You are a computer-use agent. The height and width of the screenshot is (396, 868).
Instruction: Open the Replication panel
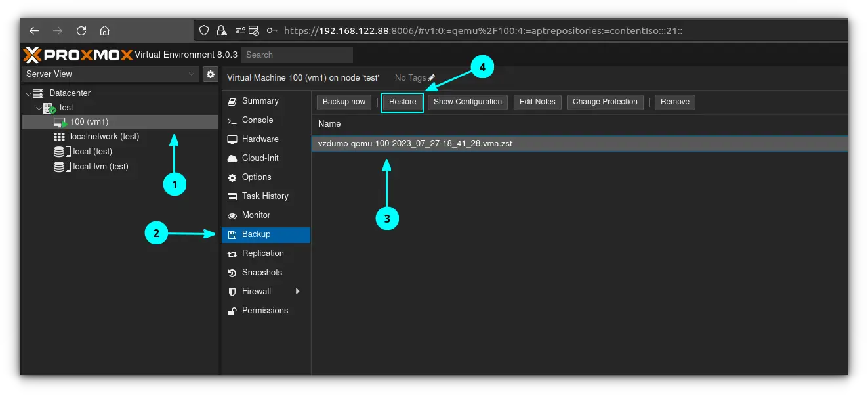(266, 253)
